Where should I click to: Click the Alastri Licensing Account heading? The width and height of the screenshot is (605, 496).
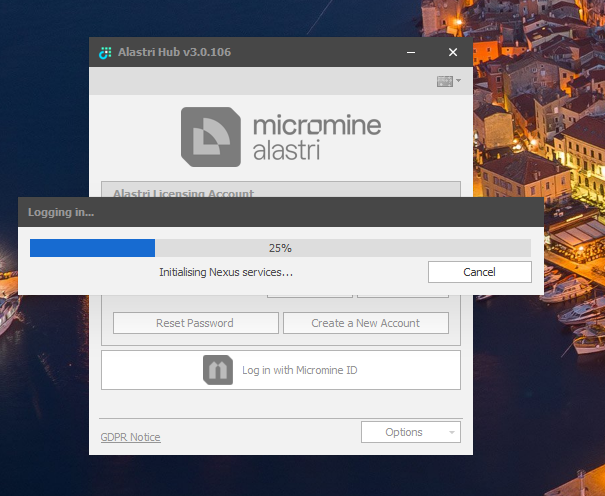click(x=184, y=193)
